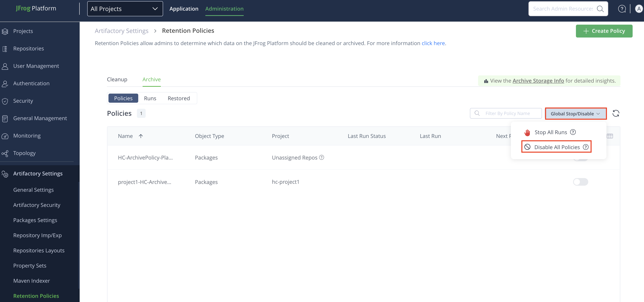Screen dimensions: 644x302
Task: Click help icon beside Disable All Policies
Action: pos(586,147)
